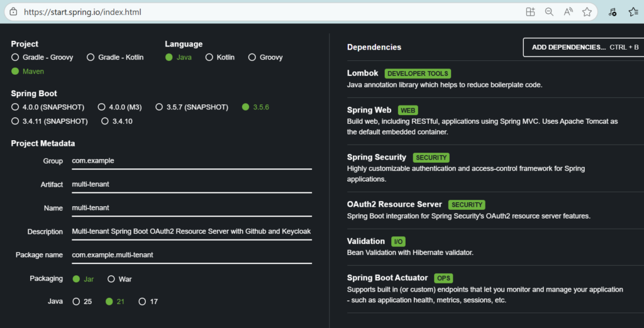Click the Project section heading
Screen dimensions: 644x328
(25, 44)
